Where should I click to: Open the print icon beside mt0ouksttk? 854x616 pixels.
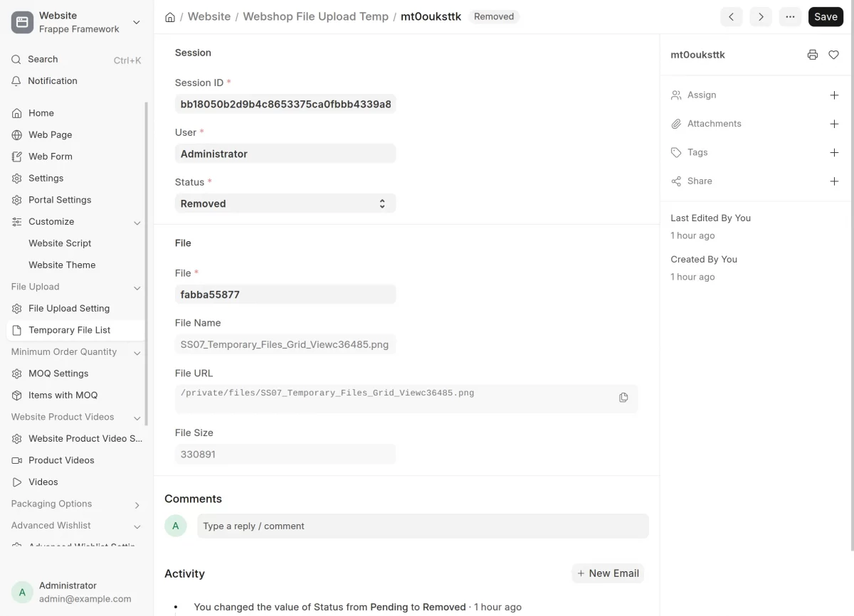click(813, 55)
